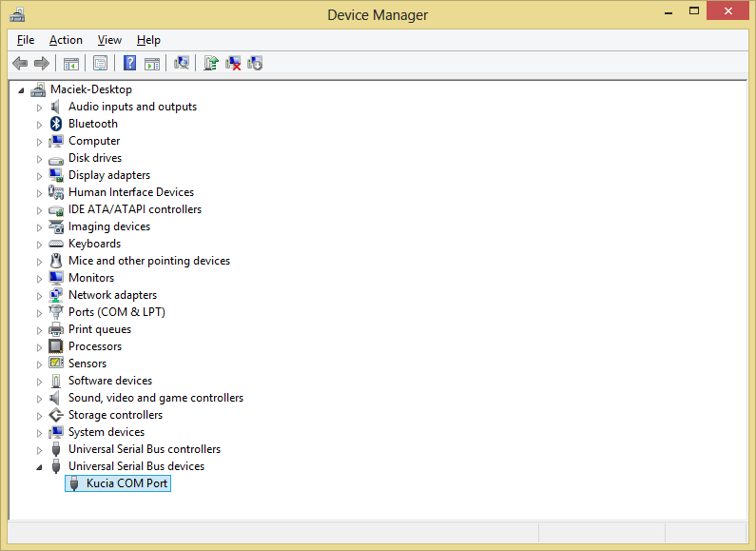
Task: Open the View menu
Action: point(109,40)
